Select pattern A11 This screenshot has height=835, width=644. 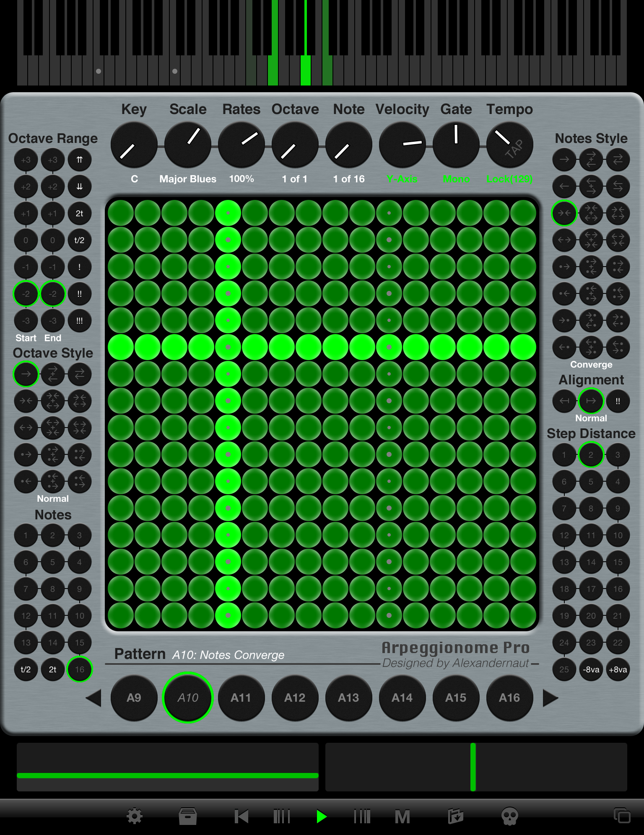click(241, 698)
